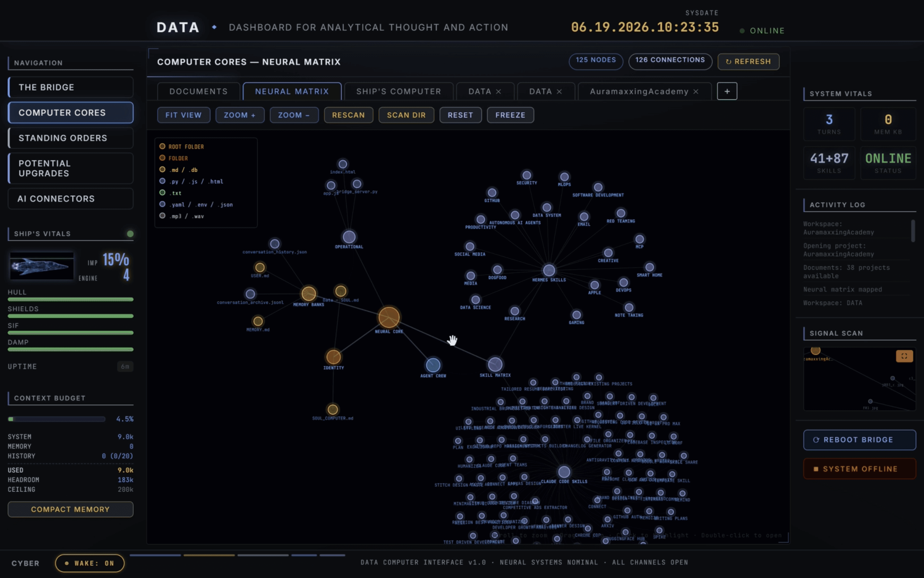Select the MLOPS skill node

point(564,177)
